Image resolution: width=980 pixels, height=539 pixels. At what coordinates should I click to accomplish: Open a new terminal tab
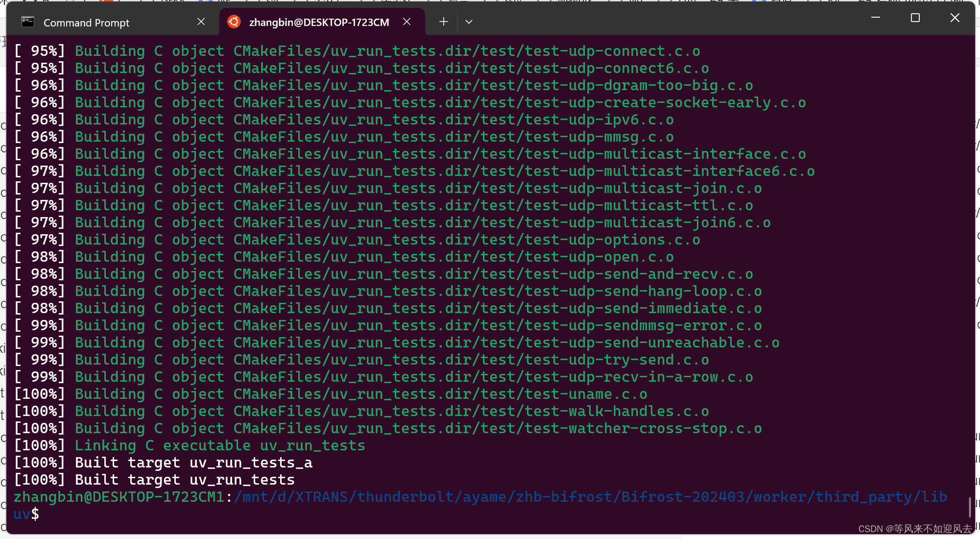443,22
